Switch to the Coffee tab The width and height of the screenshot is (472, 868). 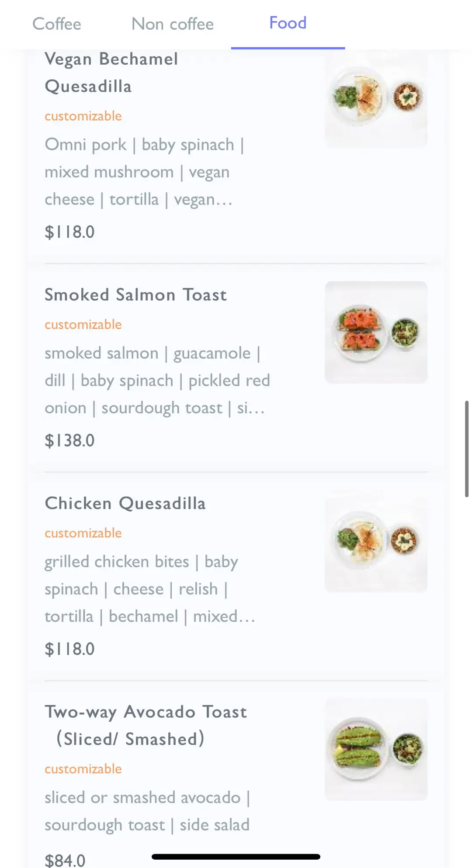(x=57, y=24)
